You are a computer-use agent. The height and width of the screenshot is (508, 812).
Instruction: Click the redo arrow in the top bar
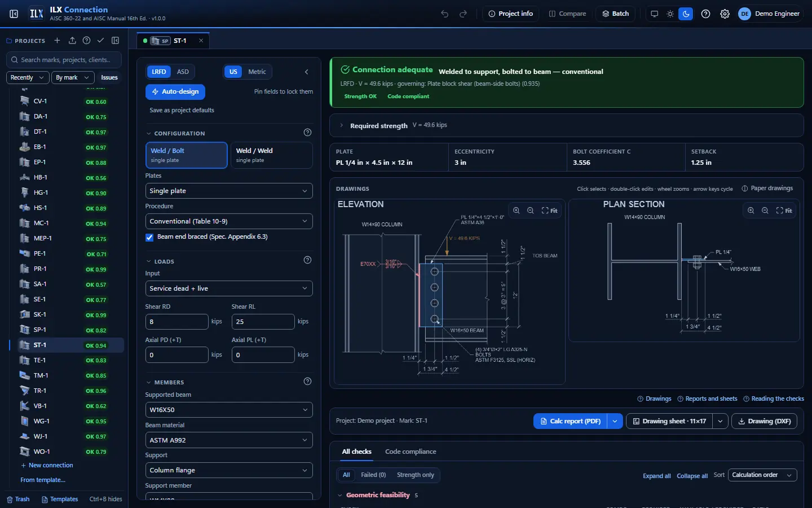click(464, 14)
